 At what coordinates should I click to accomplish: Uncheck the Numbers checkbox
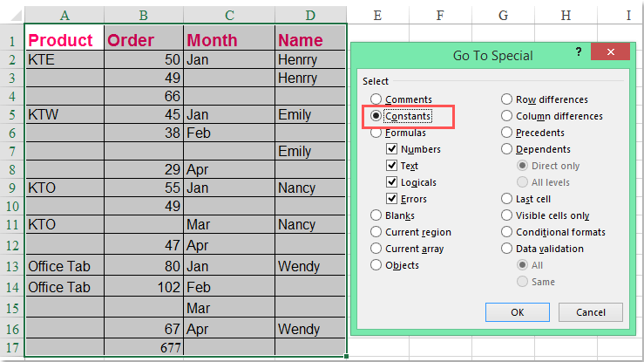click(393, 149)
